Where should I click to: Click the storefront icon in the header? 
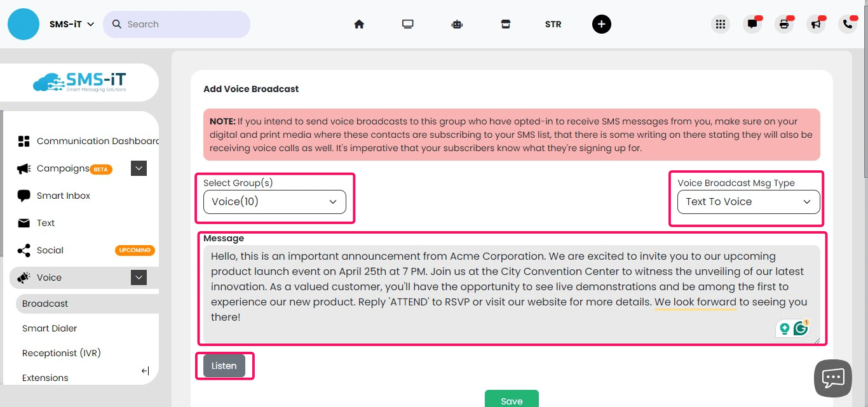505,23
